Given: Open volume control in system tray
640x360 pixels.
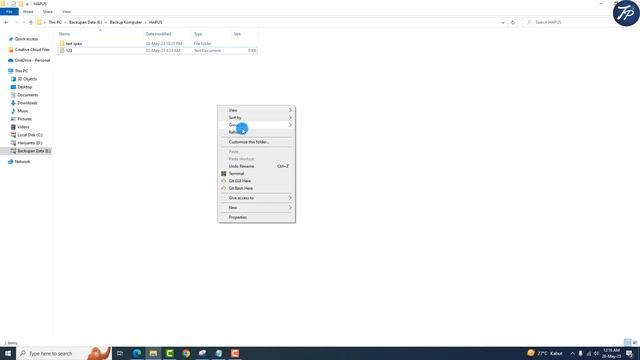Looking at the screenshot, I should [x=596, y=353].
